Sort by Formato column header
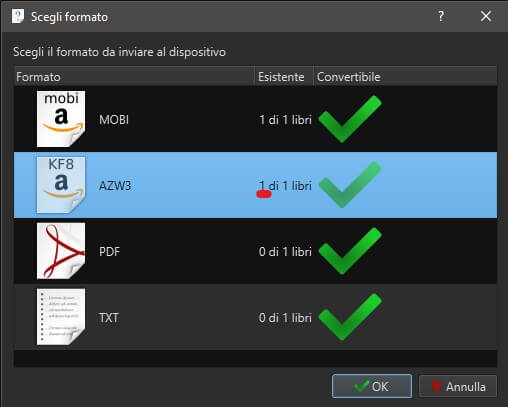This screenshot has width=508, height=407. [x=134, y=77]
